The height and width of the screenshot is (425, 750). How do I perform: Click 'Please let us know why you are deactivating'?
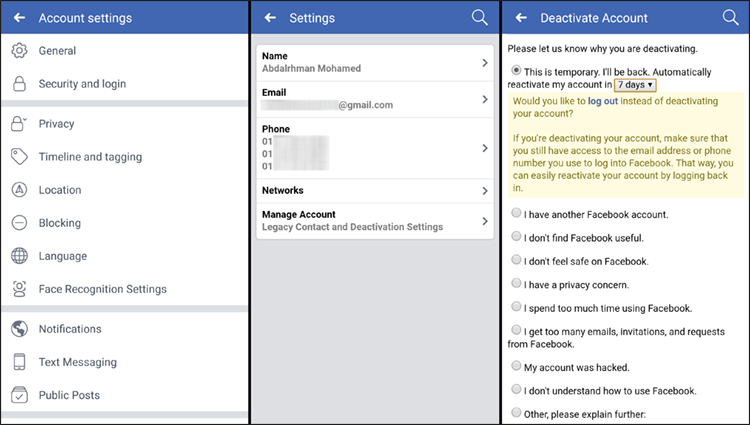tap(602, 49)
